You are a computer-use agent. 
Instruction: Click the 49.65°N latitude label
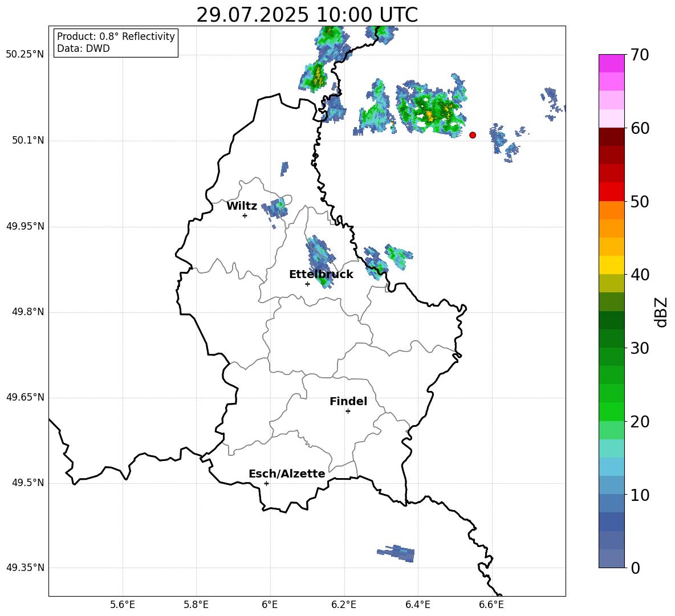click(25, 397)
